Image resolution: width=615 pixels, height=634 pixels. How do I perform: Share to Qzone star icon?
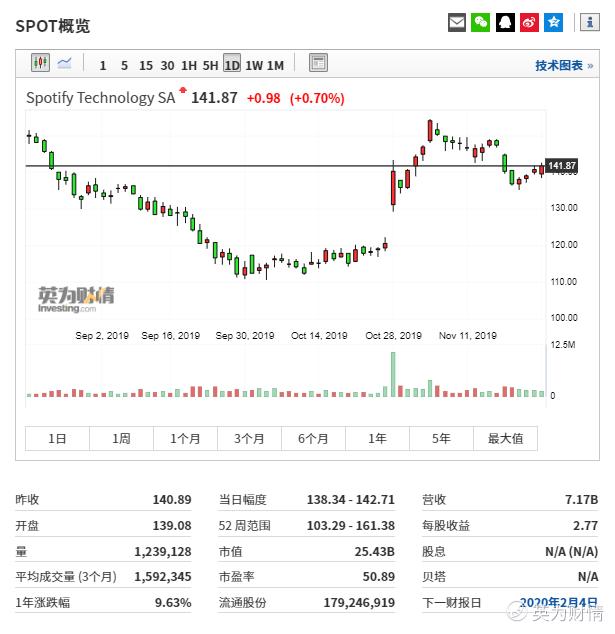(x=554, y=22)
